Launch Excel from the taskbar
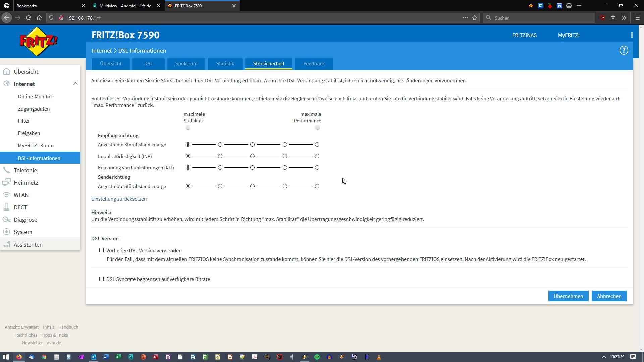This screenshot has width=644, height=362. click(118, 357)
